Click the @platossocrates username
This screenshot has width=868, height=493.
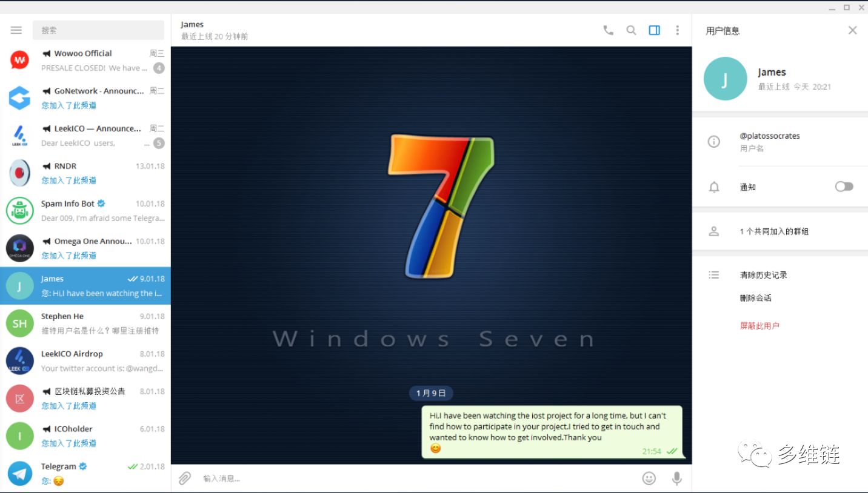[x=770, y=136]
